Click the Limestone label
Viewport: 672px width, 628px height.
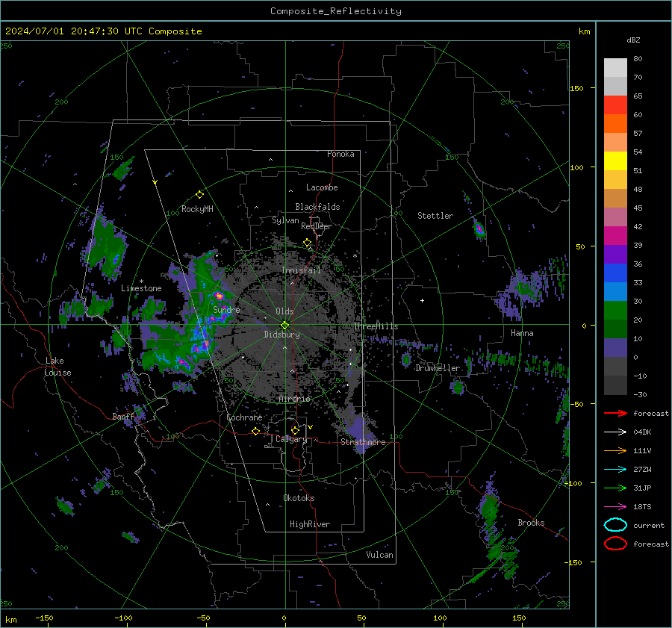141,288
